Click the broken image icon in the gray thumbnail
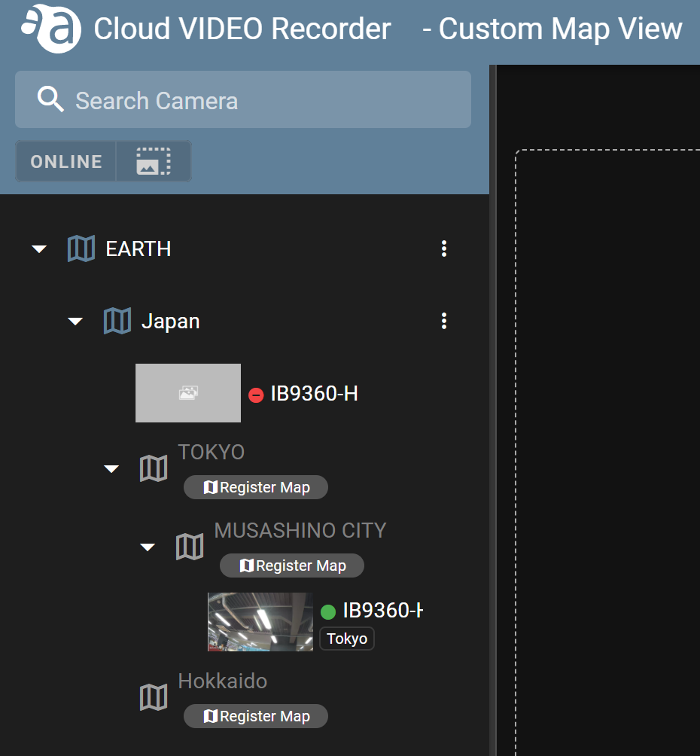This screenshot has width=700, height=756. (187, 392)
